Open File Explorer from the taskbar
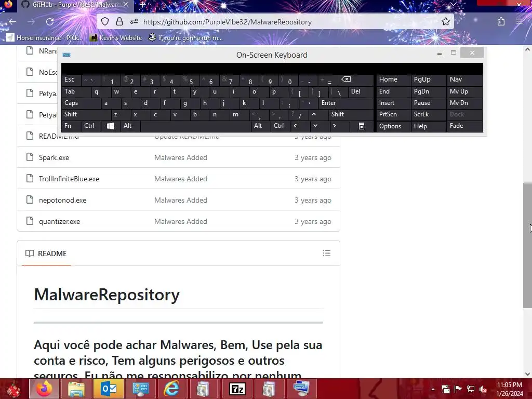 76,389
